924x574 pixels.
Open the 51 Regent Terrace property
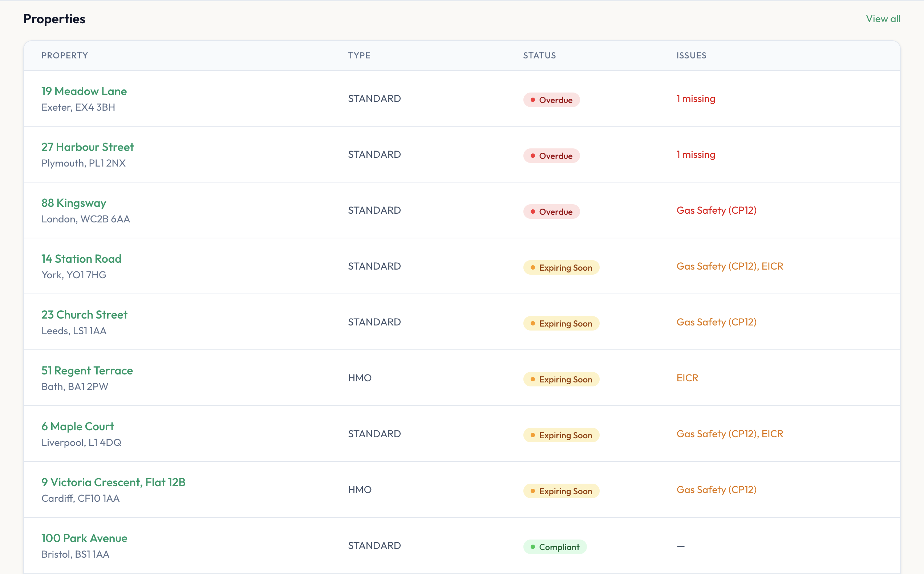[x=87, y=370]
